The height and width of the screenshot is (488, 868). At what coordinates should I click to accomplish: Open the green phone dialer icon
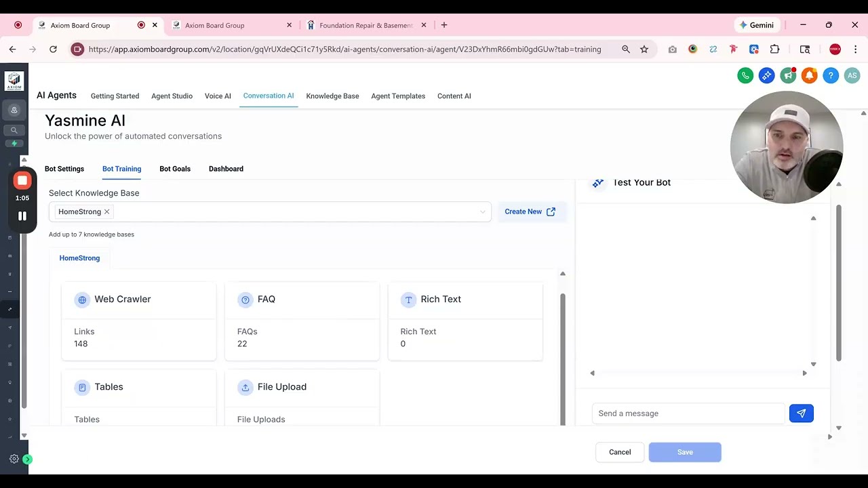745,76
